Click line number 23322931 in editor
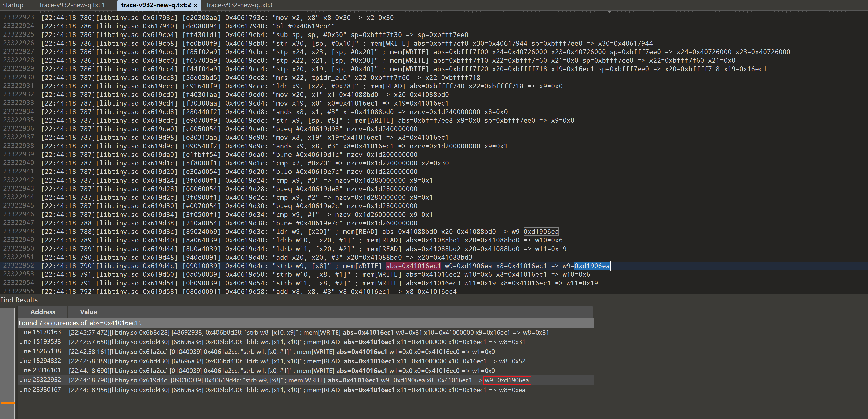The height and width of the screenshot is (419, 868). tap(19, 86)
